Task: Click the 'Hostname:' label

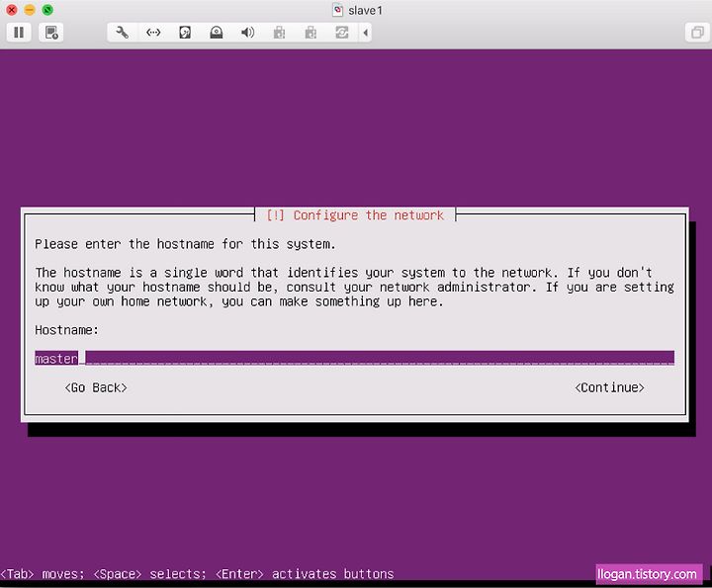Action: 67,330
